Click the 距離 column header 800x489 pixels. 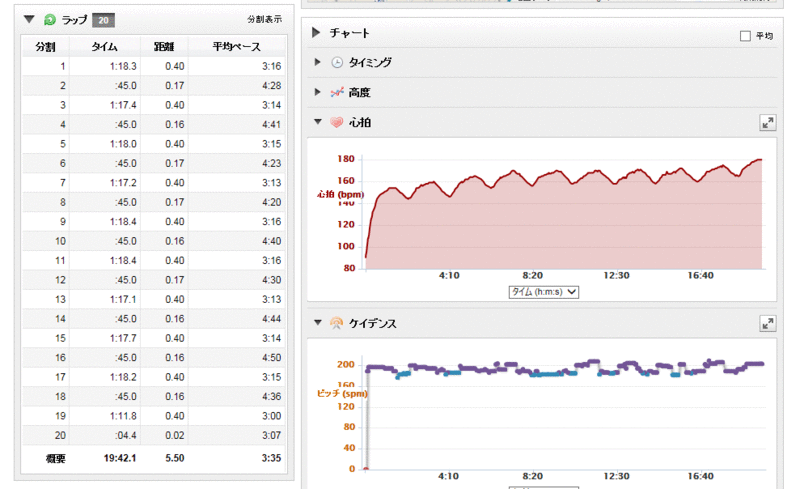click(x=163, y=46)
